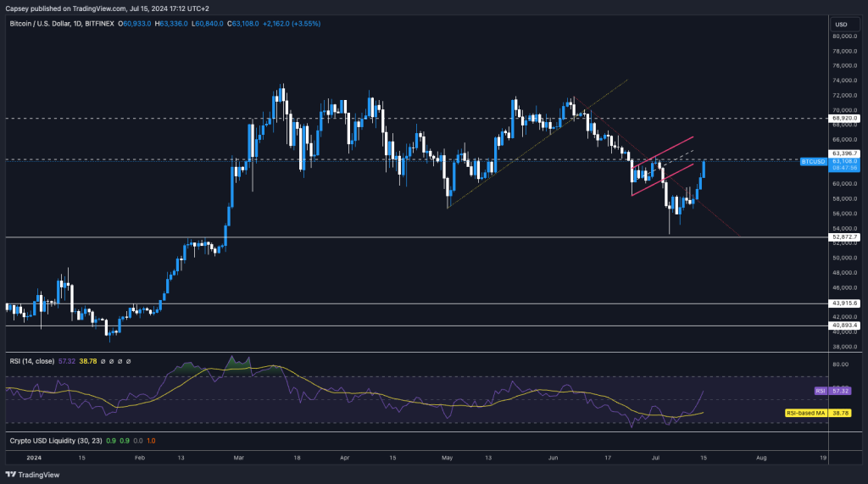Screen dimensions: 868x484
Task: Select the 68,920.0 horizontal level price label
Action: (x=846, y=119)
